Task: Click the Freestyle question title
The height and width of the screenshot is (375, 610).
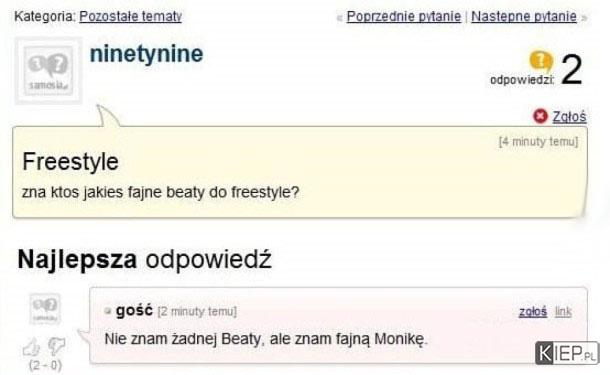Action: (70, 161)
